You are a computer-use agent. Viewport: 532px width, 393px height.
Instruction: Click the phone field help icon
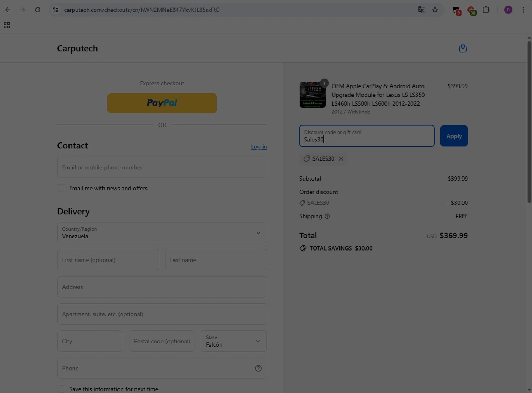(x=259, y=368)
